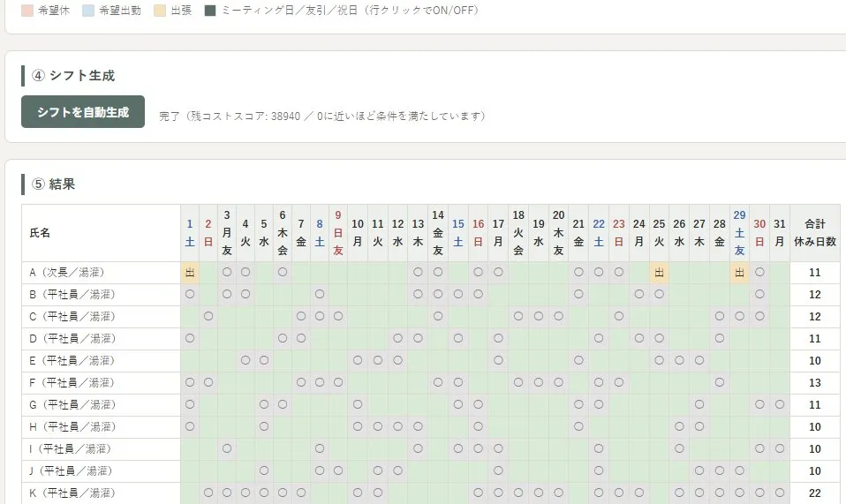Select the day 9 日友 column header

337,233
